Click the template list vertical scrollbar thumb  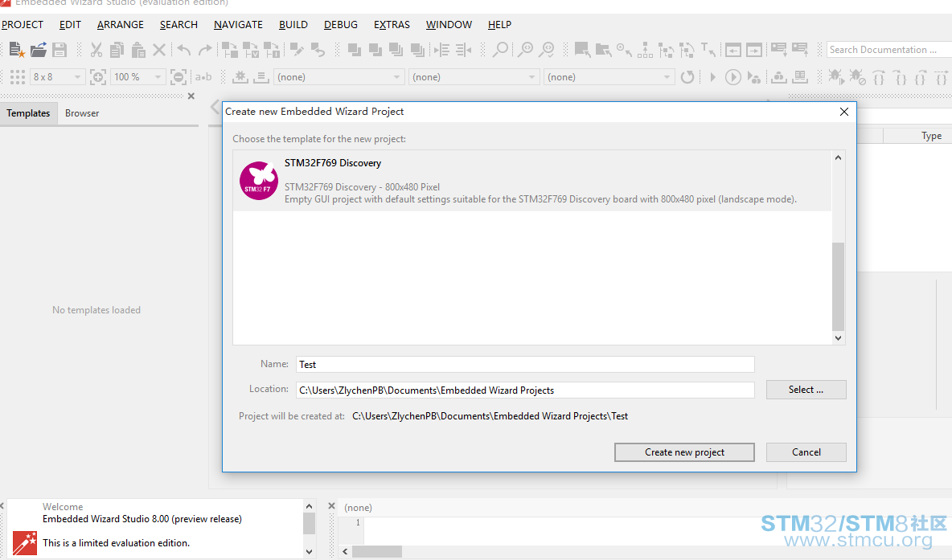(838, 286)
